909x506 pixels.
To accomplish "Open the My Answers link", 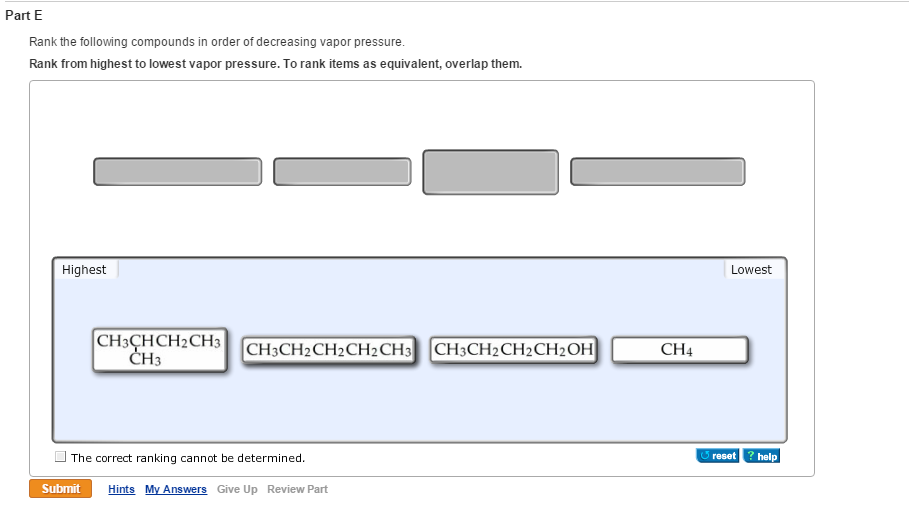I will (x=176, y=489).
